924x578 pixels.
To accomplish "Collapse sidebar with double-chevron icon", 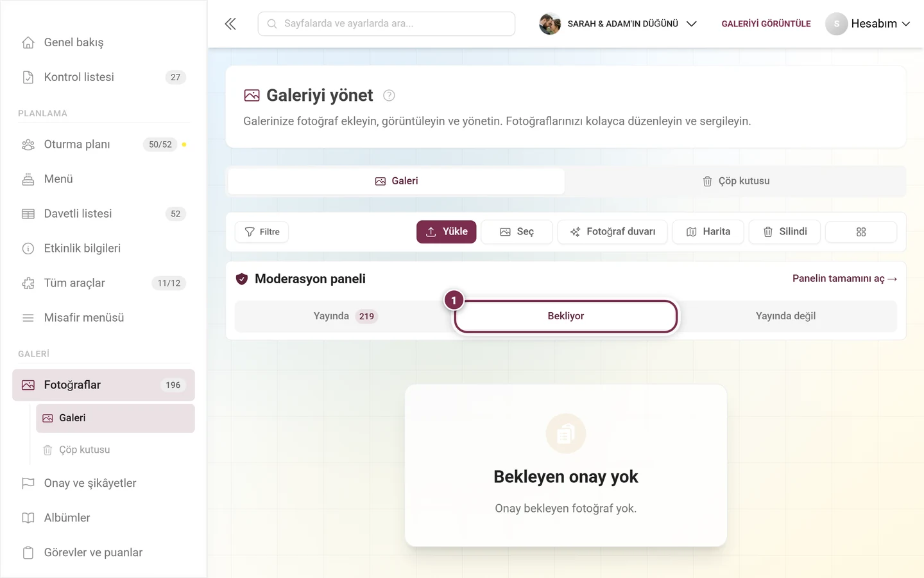I will [x=230, y=24].
